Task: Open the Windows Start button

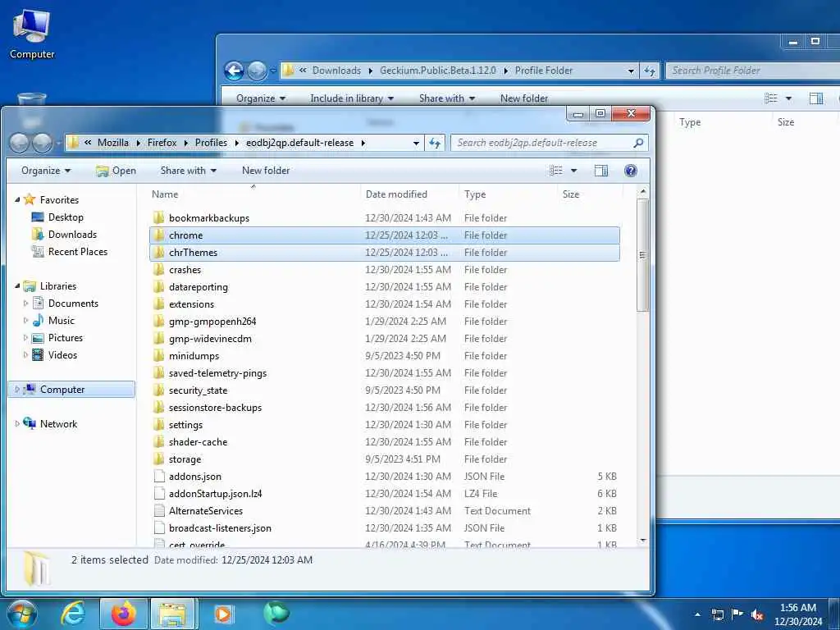Action: [x=21, y=614]
